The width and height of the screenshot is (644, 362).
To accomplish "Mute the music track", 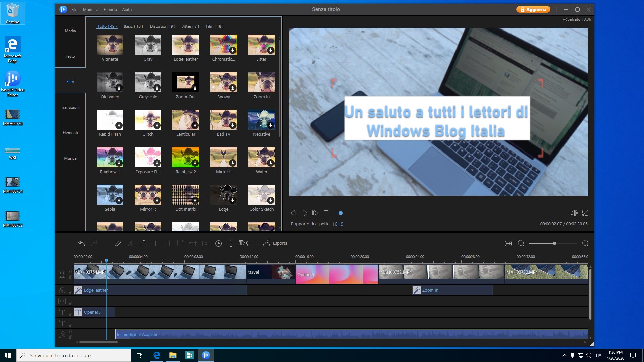I will point(70,331).
